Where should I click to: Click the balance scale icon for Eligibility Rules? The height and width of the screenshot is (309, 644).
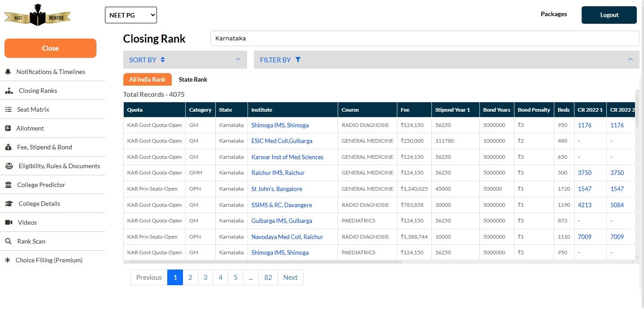click(9, 166)
